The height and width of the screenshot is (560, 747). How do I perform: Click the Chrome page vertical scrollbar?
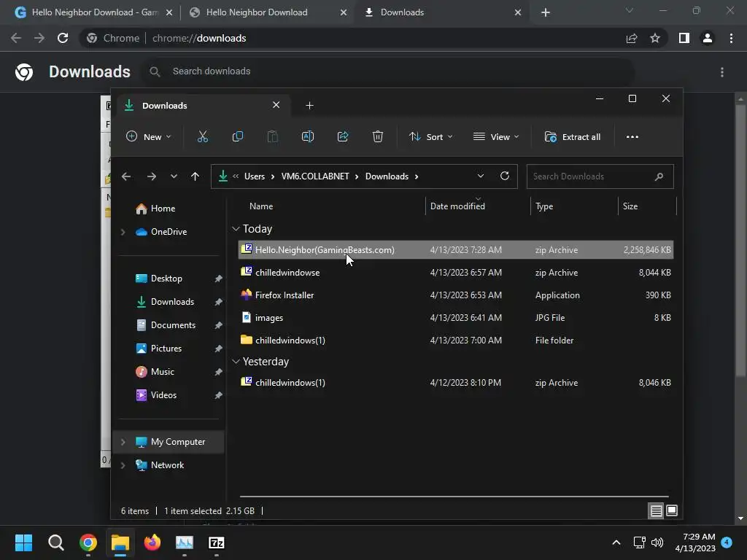[740, 239]
